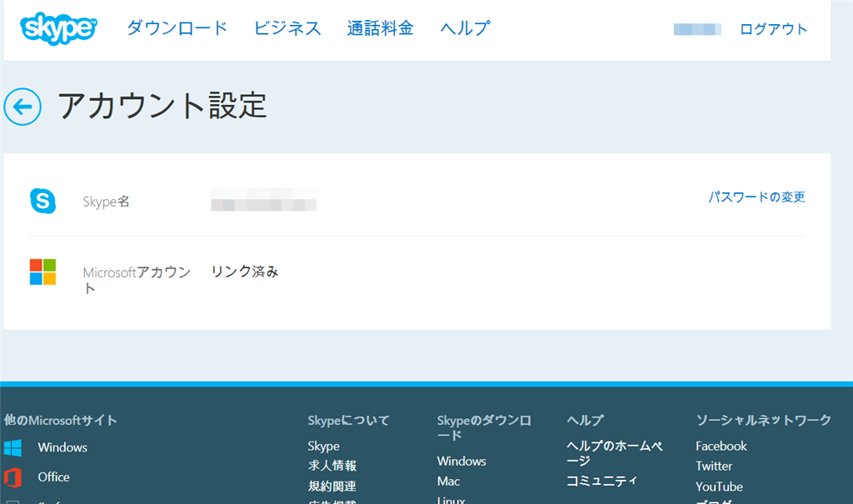Select Mac download link in footer
Screen dimensions: 853x504
(449, 482)
